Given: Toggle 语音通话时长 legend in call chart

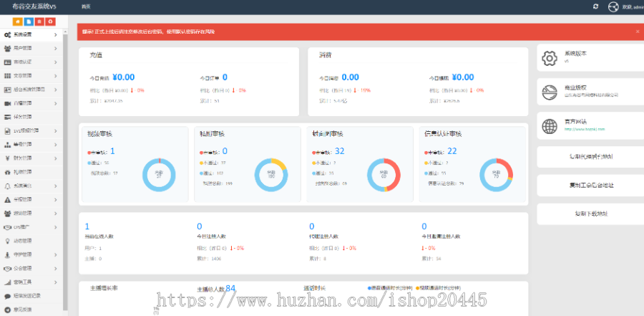Looking at the screenshot, I should coord(391,288).
